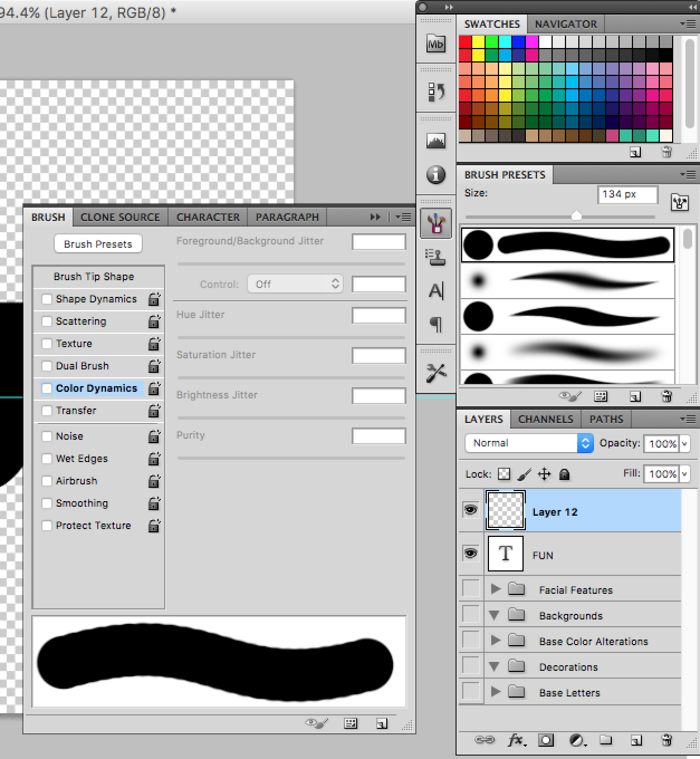
Task: Enable the Dual Brush checkbox
Action: click(x=47, y=366)
